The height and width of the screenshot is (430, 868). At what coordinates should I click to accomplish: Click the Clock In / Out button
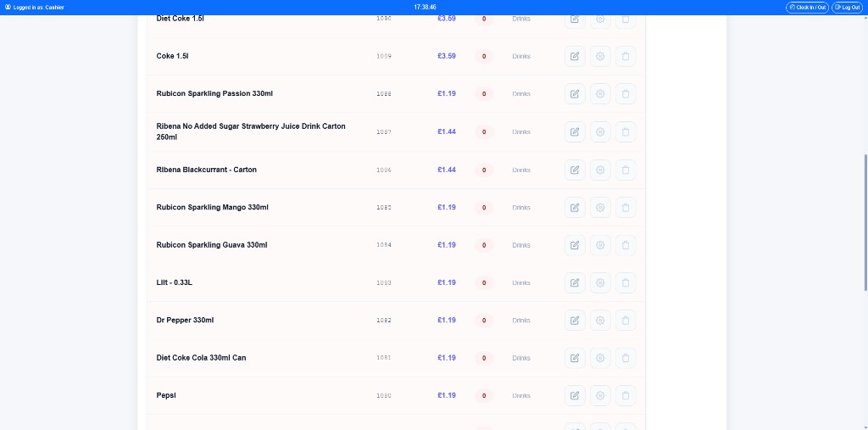click(x=807, y=7)
